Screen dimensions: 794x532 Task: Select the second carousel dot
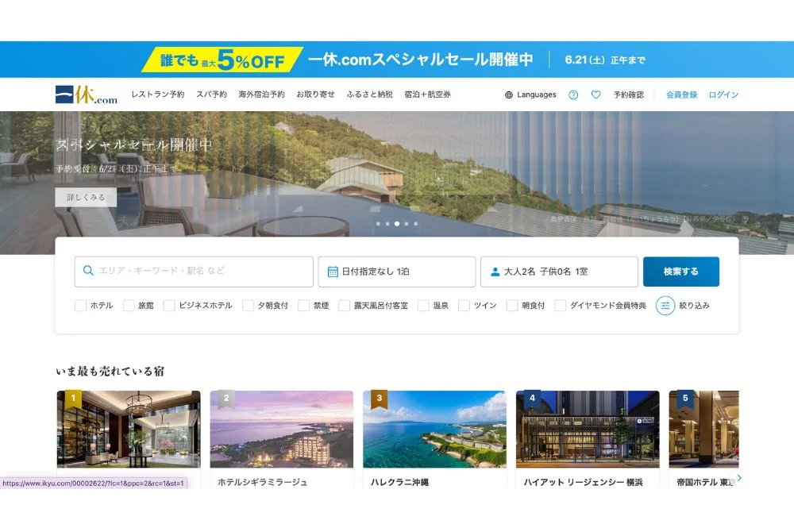point(387,224)
